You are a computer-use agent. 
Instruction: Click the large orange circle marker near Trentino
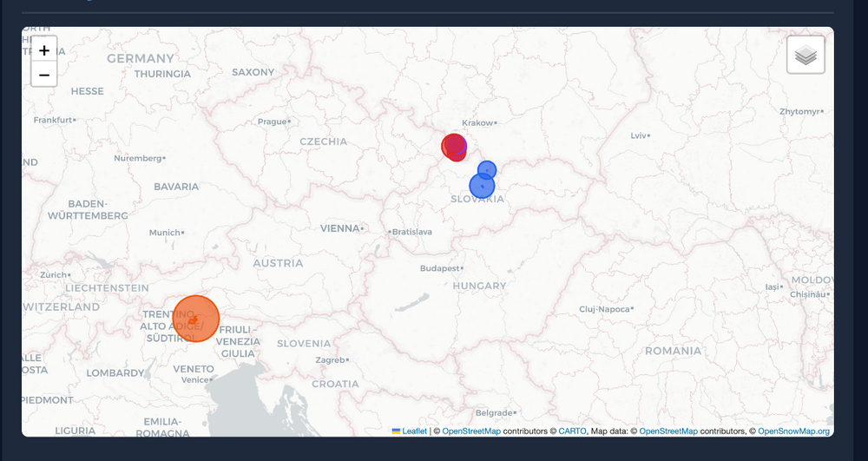[196, 319]
